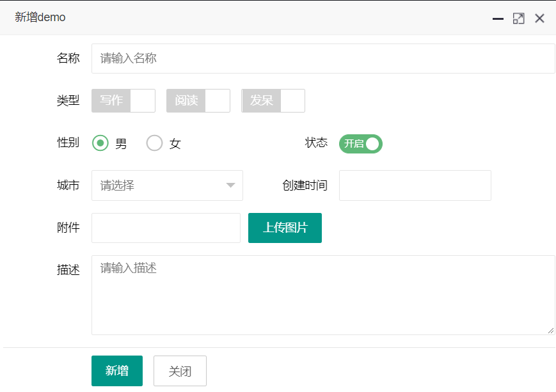Screen dimensions: 556x392
Task: Click the 城市 dropdown arrow triangle
Action: tap(231, 185)
